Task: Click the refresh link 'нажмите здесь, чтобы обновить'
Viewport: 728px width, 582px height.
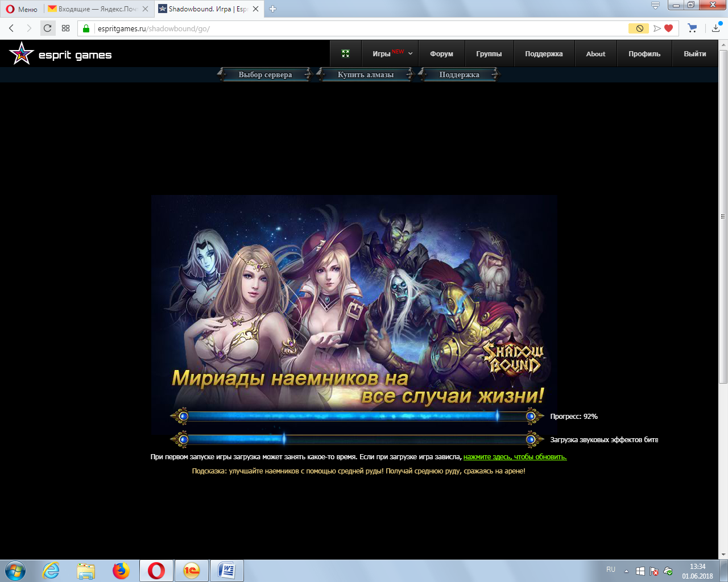Action: (515, 457)
